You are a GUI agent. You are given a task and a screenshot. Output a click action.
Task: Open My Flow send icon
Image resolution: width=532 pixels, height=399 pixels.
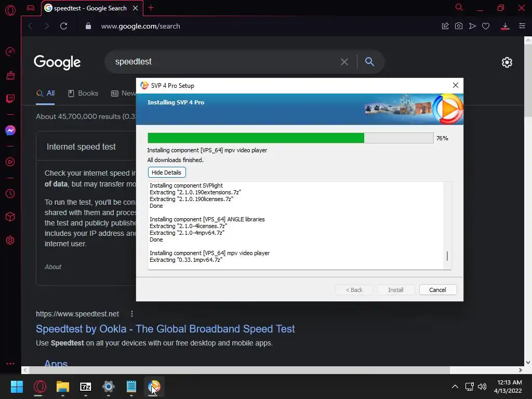[472, 26]
